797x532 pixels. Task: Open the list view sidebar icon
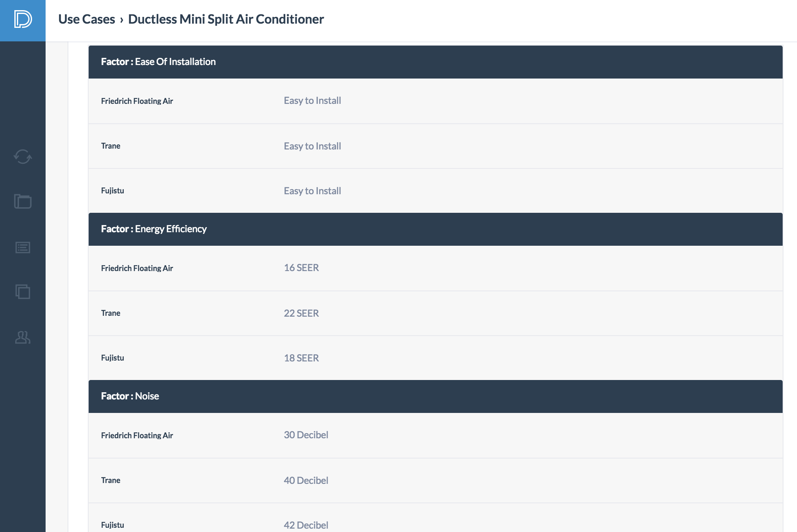23,247
